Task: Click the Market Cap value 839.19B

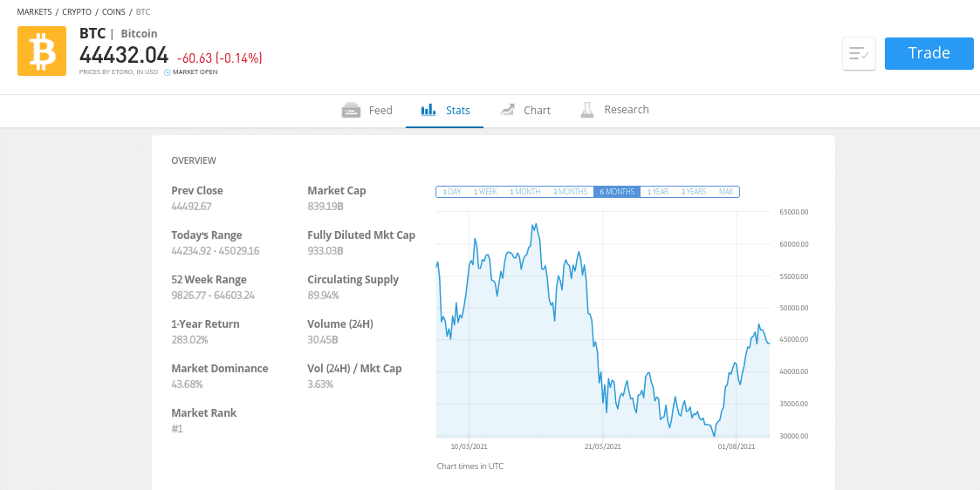Action: (326, 207)
